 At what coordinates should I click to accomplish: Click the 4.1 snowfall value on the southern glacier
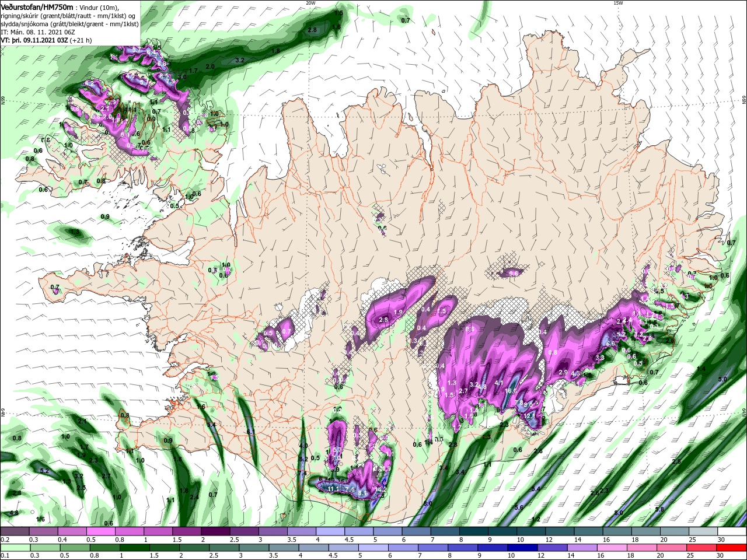[498, 383]
